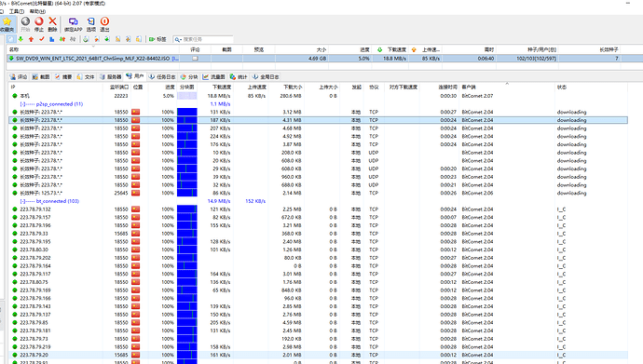Screen dimensions: 643x364
Task: Filter tasks by the green download arrow icon
Action: 21,39
